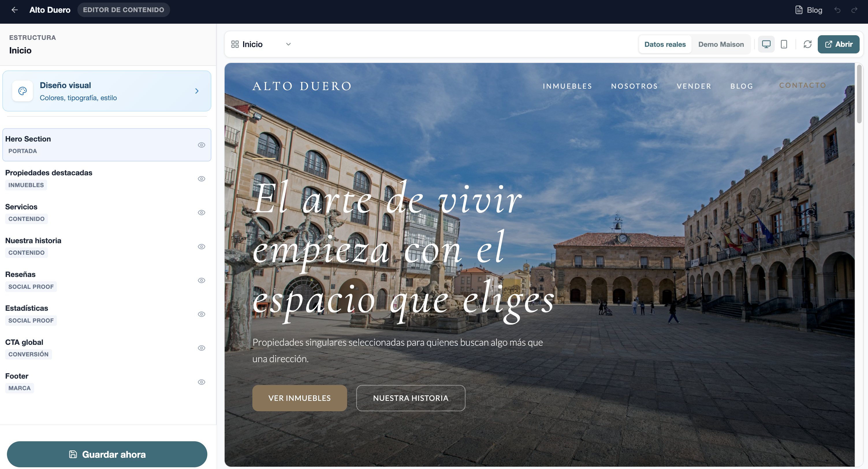Click INMUEBLES in preview navigation

point(567,86)
